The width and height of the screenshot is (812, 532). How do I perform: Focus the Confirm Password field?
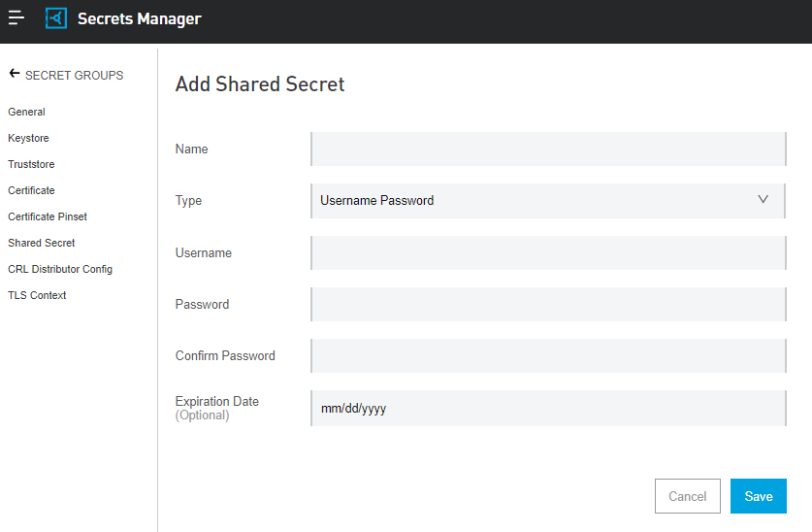point(548,355)
